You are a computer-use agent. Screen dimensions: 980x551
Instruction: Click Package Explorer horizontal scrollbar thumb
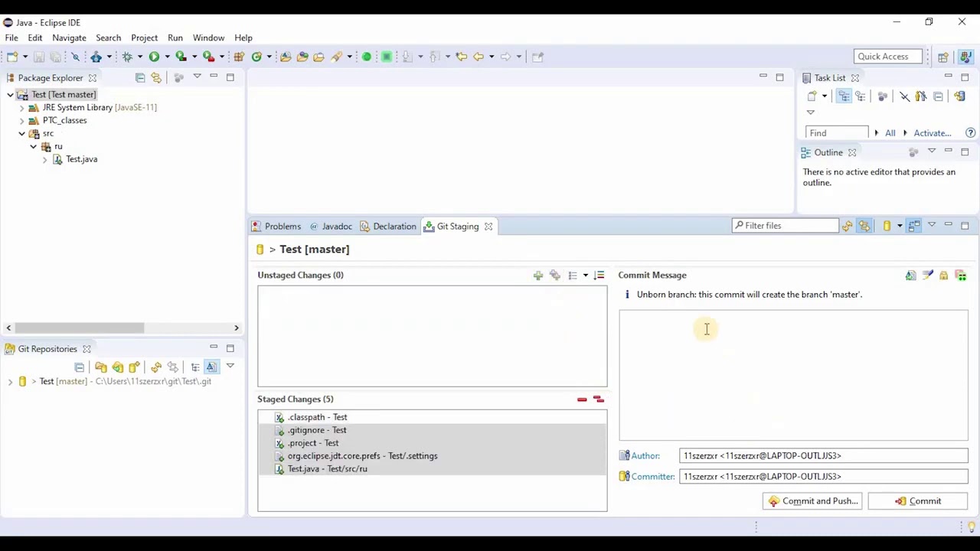pos(79,328)
